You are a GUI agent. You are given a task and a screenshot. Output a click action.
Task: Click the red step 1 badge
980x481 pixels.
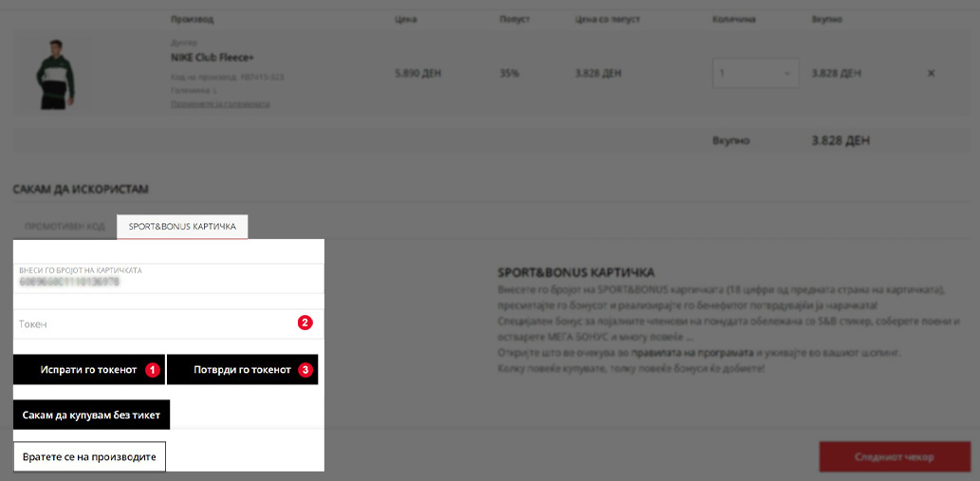(152, 370)
